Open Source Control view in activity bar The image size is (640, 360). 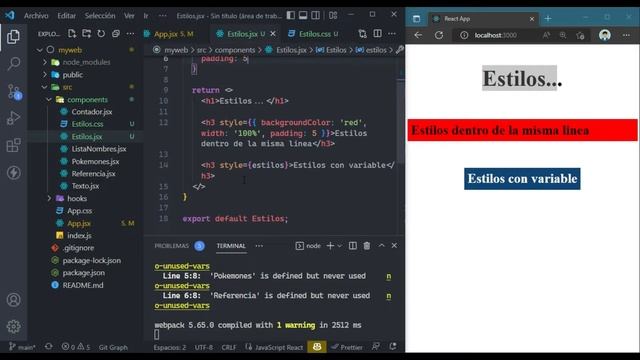point(13,91)
